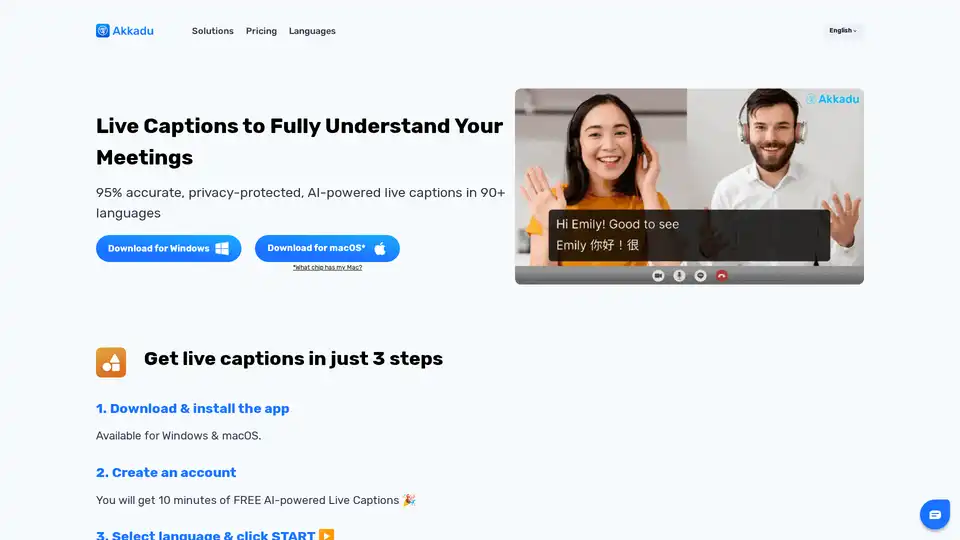The width and height of the screenshot is (960, 540).
Task: Open the English language dropdown
Action: click(x=843, y=31)
